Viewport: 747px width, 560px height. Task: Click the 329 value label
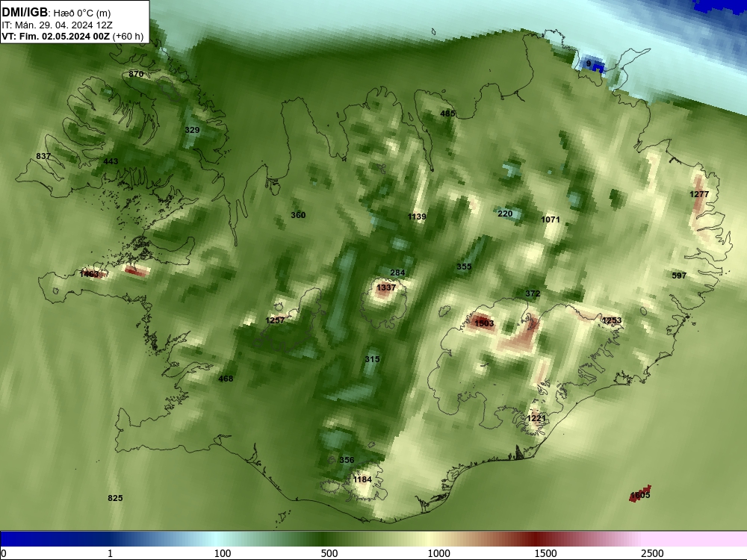192,130
